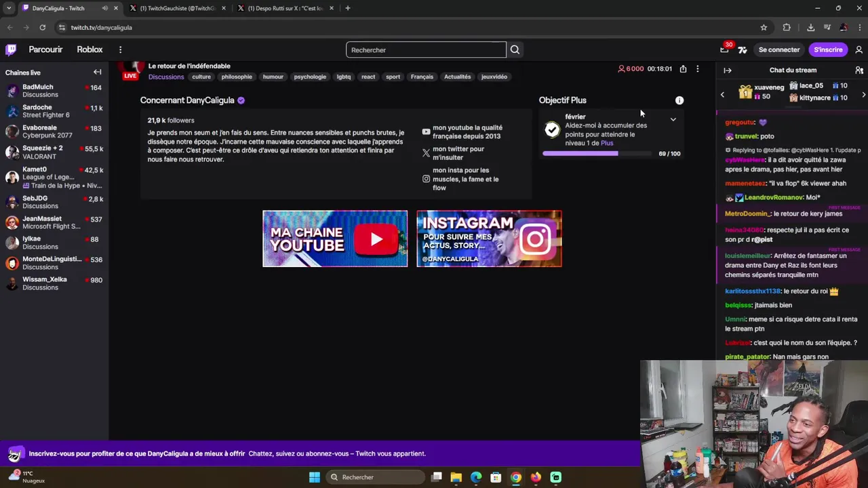This screenshot has width=868, height=488.
Task: Open the YouTube panel link icon
Action: click(426, 131)
